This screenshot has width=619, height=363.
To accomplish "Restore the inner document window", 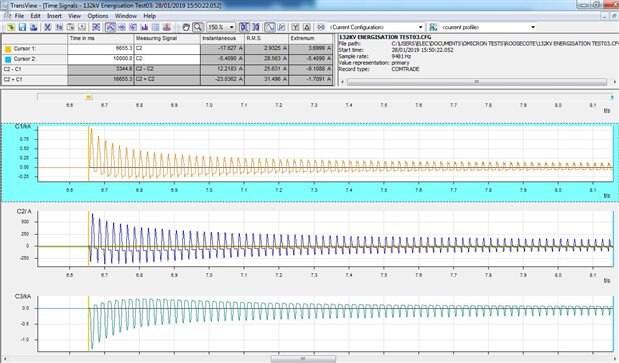I will [614, 16].
